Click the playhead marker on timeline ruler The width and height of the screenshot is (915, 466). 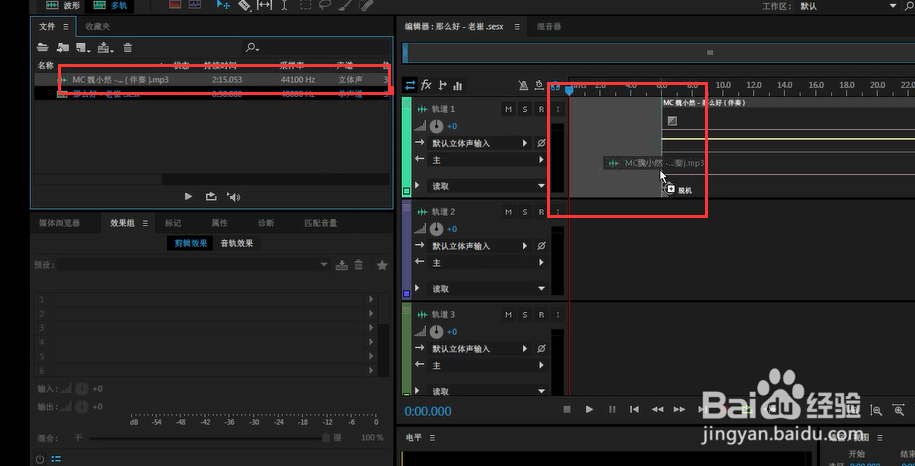[x=570, y=89]
